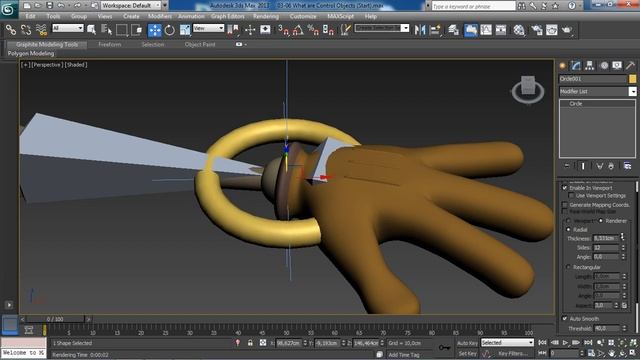
Task: Activate the Rectangular Selection Region tool
Action: coord(122,30)
